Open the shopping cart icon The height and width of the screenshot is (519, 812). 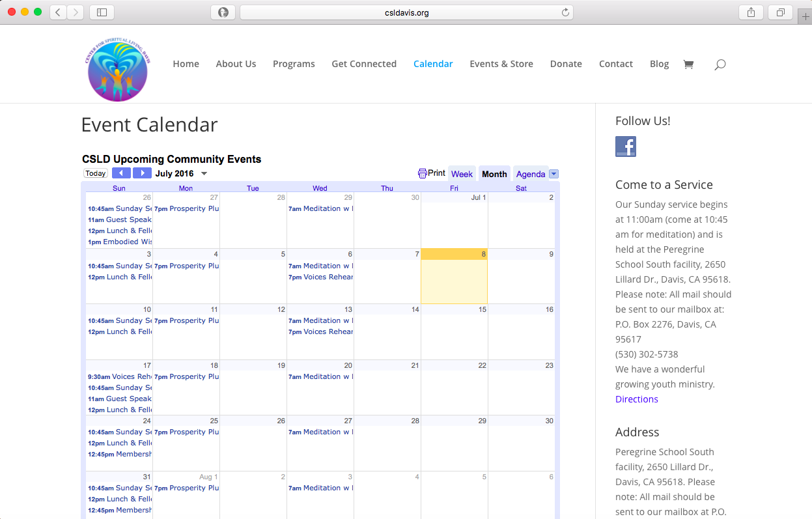click(x=688, y=64)
